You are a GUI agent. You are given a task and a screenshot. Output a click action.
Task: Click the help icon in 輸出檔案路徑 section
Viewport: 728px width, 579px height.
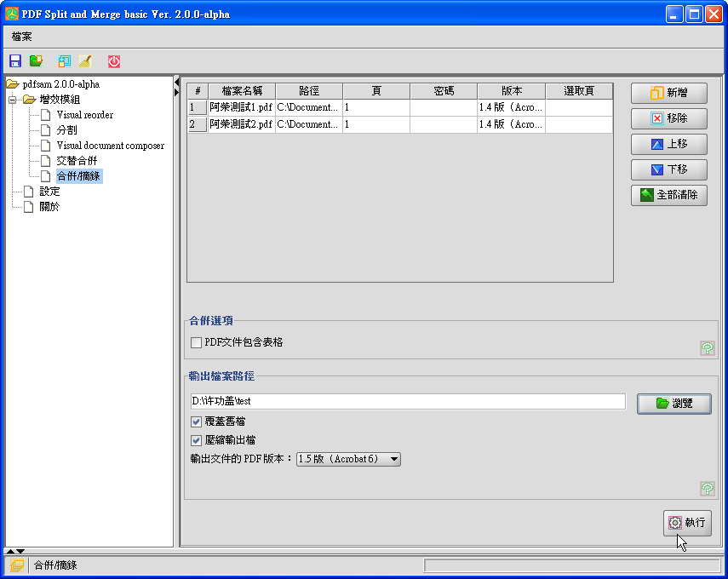click(x=707, y=489)
